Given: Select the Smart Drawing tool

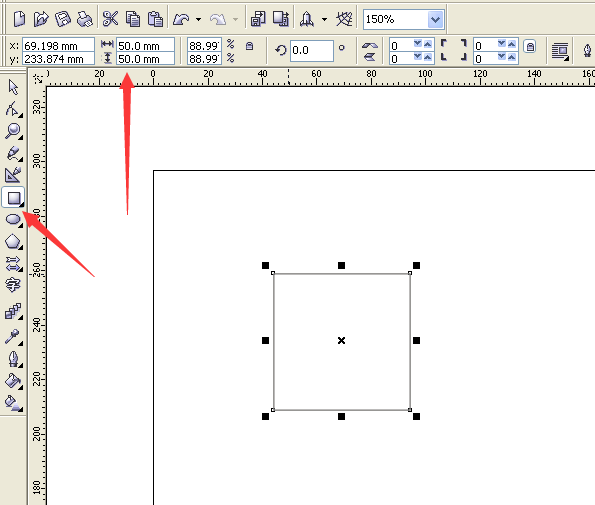Looking at the screenshot, I should pyautogui.click(x=13, y=175).
